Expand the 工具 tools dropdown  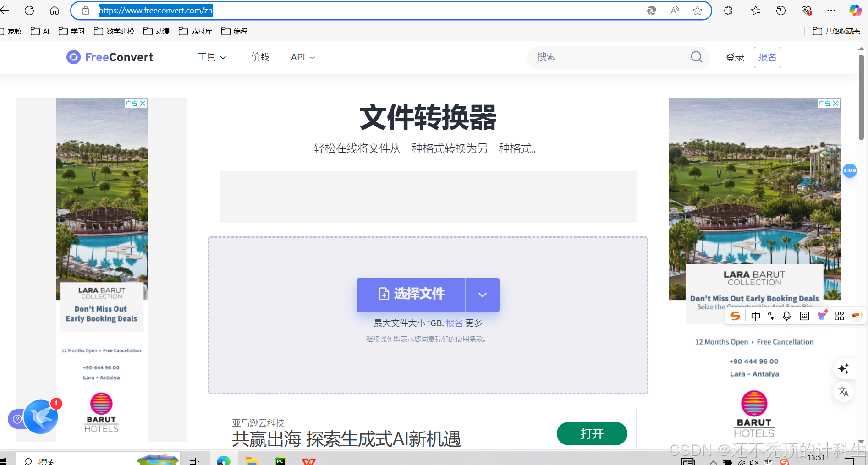click(212, 57)
